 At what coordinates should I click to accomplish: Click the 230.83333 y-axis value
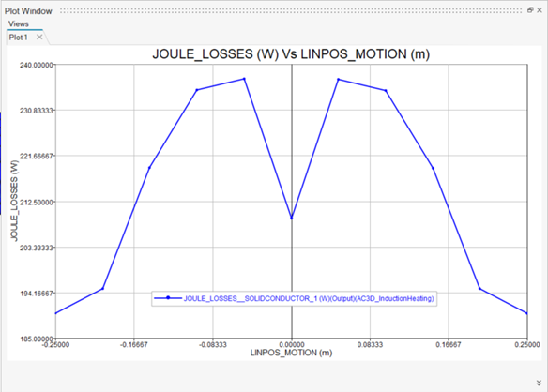point(37,111)
